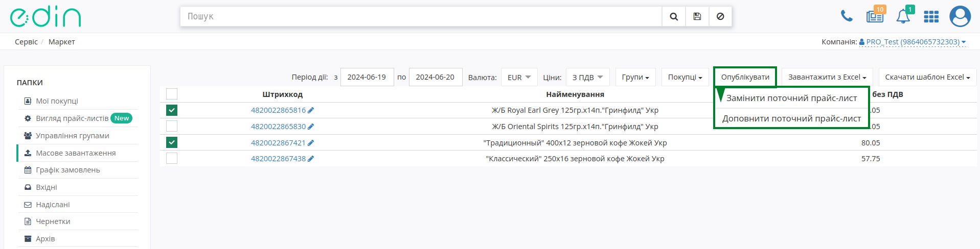
Task: Go to Управління групами
Action: click(73, 136)
